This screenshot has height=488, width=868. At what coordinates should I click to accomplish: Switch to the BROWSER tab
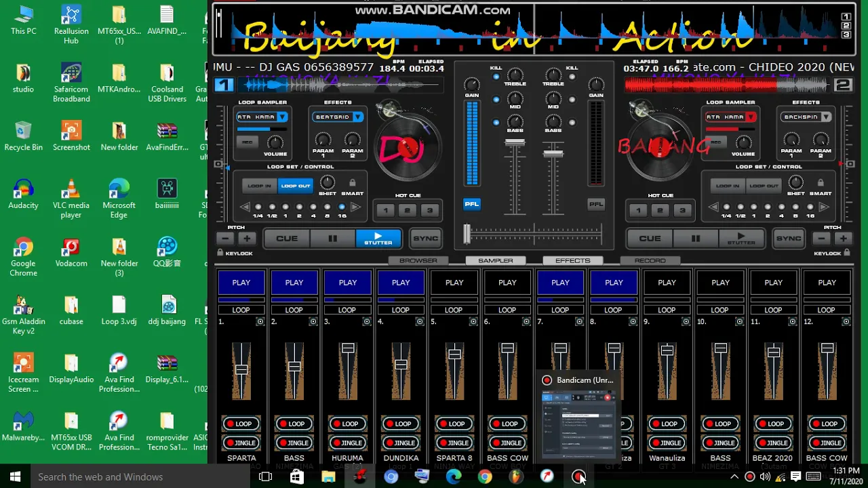(x=418, y=260)
